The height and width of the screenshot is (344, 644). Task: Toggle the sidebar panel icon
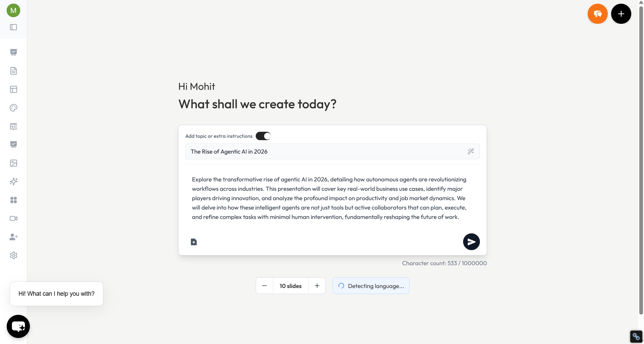(x=13, y=27)
